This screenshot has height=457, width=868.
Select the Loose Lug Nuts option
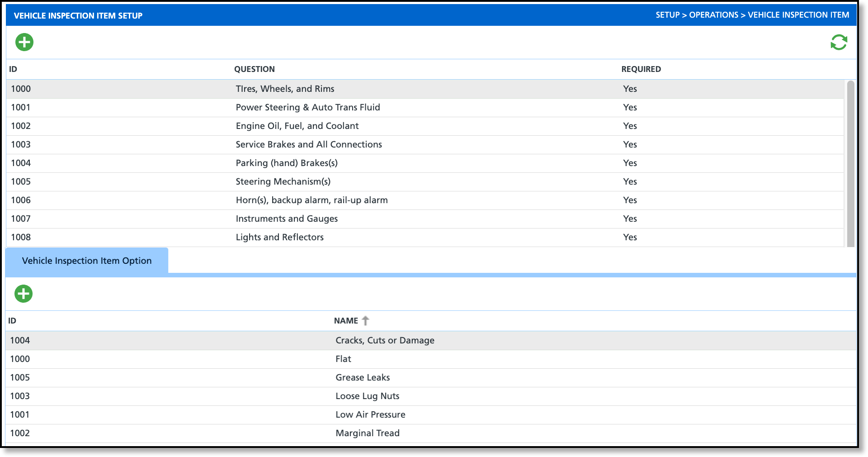431,396
